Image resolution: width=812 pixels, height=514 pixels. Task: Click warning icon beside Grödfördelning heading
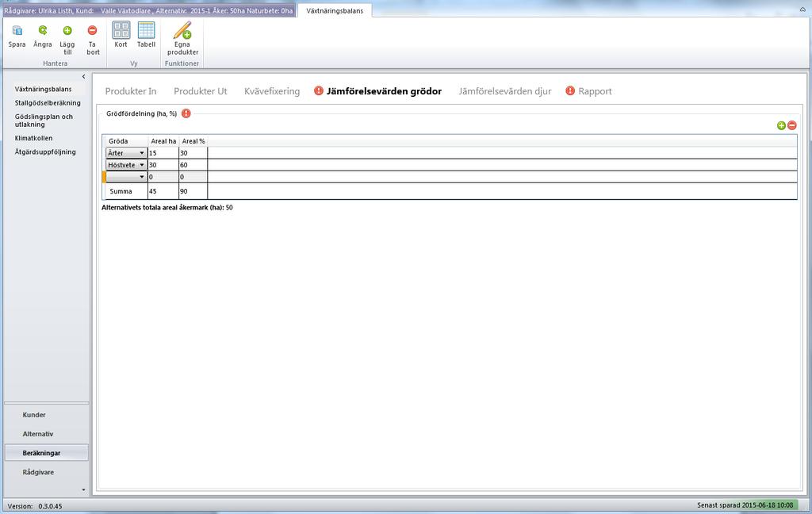point(186,113)
